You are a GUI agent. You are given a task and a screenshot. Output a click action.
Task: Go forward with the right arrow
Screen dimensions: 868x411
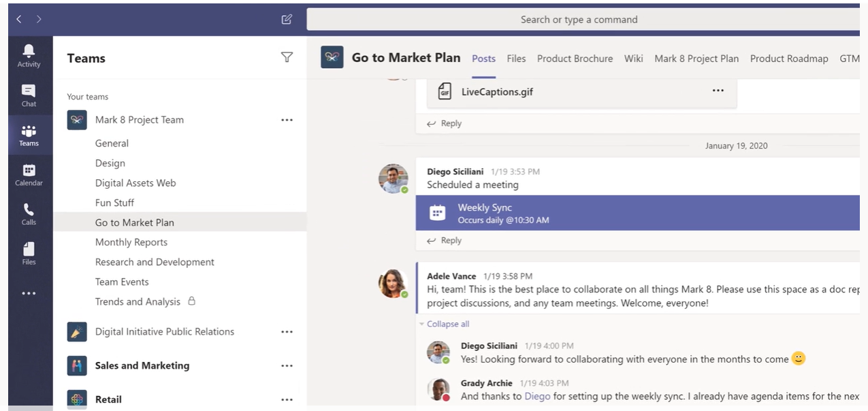(39, 19)
